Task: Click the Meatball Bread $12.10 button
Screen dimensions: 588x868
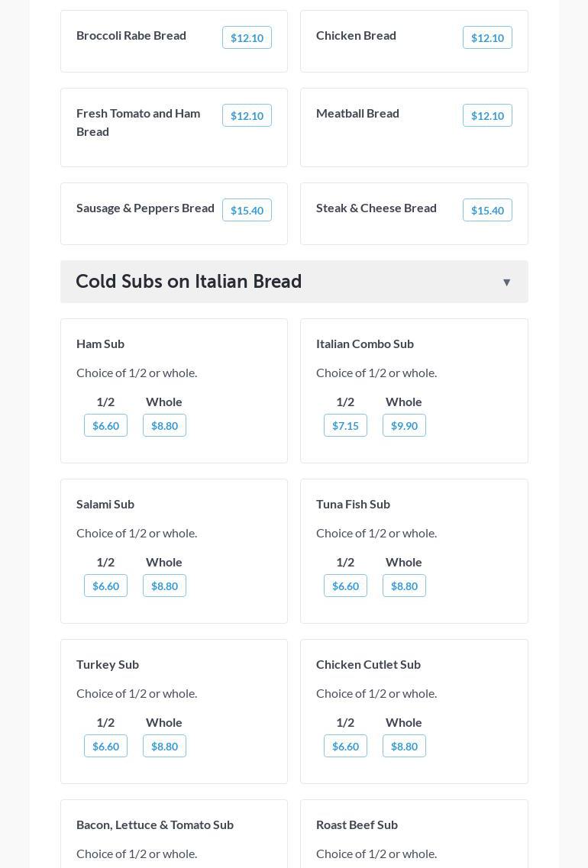Action: click(x=487, y=115)
